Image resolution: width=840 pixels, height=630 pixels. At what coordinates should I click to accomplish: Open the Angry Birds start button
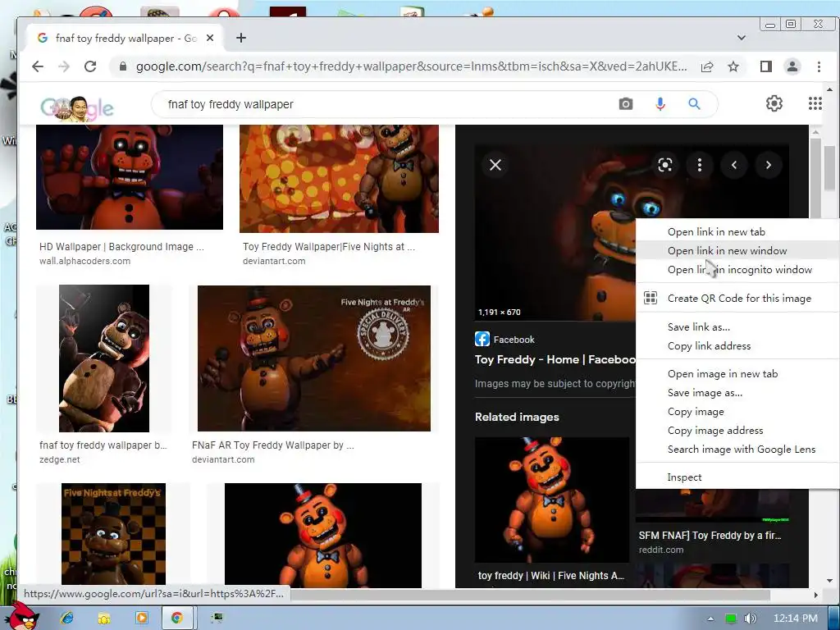[x=21, y=617]
